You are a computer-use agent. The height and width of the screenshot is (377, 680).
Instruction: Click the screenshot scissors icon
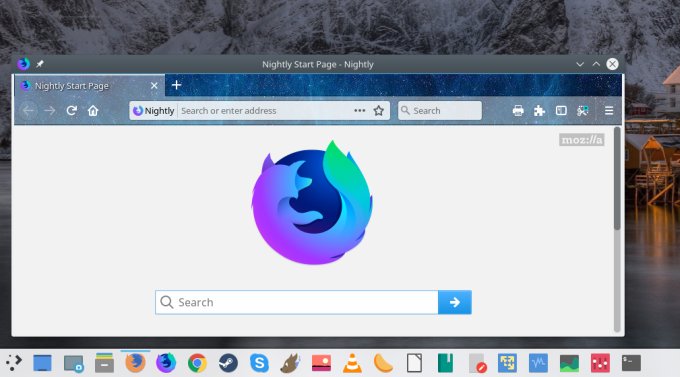tap(583, 111)
